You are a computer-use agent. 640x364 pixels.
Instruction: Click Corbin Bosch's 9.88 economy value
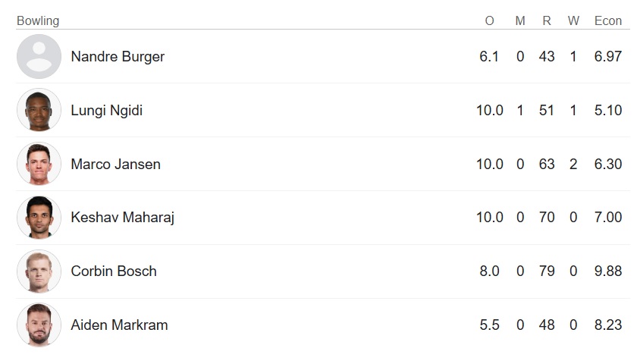tap(608, 271)
